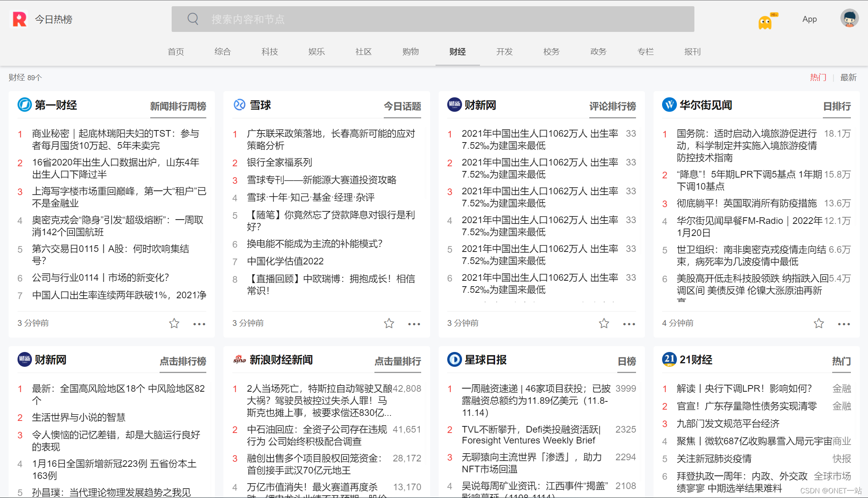Open the user avatar in header
Screen dimensions: 868x498
[x=849, y=18]
